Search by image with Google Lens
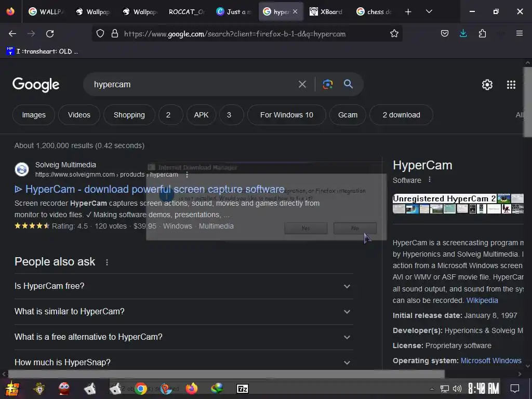The width and height of the screenshot is (532, 399). (327, 84)
